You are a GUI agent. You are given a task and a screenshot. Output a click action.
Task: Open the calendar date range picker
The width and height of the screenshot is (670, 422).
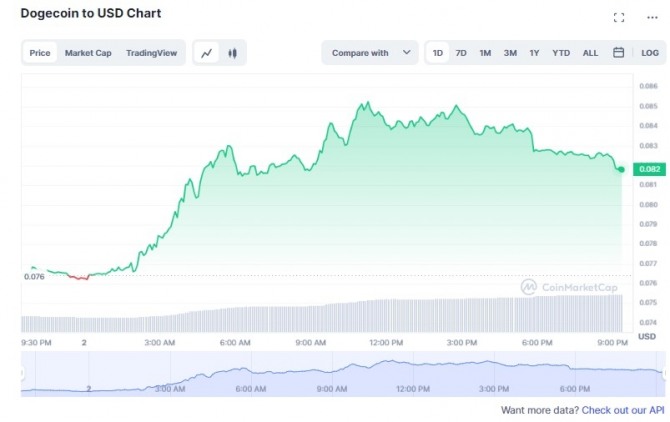619,53
